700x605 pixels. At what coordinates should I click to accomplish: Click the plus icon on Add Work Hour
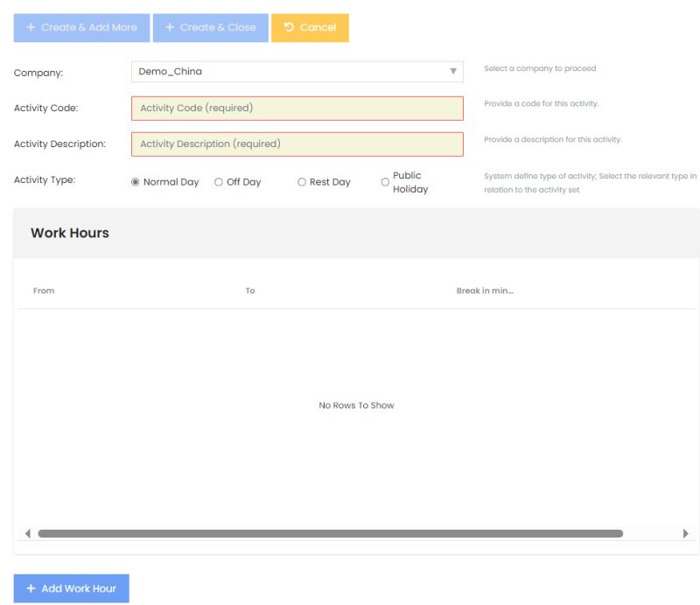tap(31, 587)
